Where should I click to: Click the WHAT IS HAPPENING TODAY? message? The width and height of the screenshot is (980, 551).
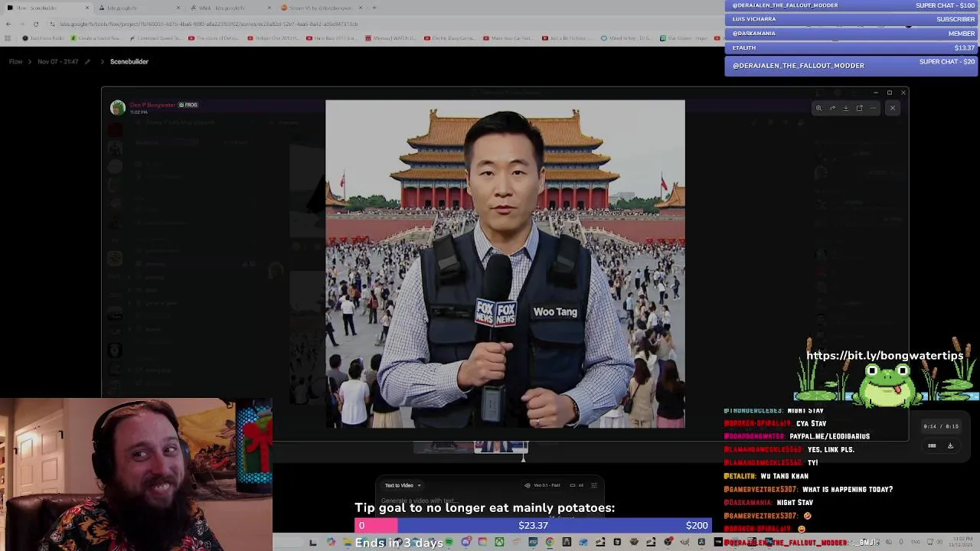[848, 489]
